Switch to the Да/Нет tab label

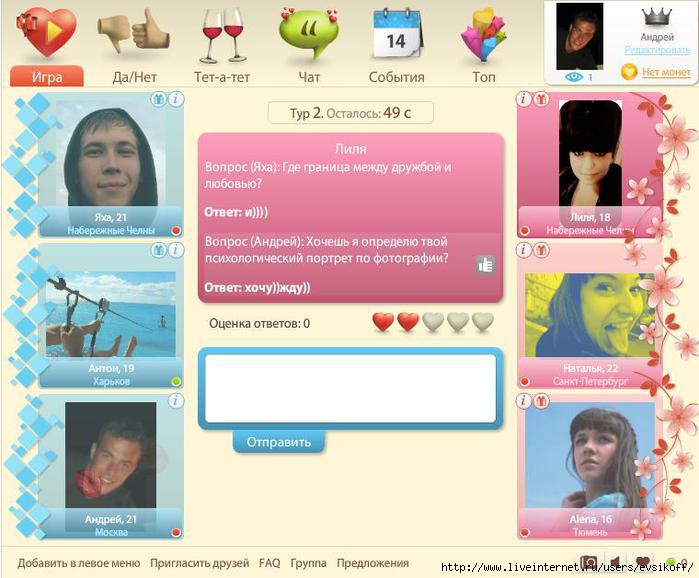tap(134, 77)
